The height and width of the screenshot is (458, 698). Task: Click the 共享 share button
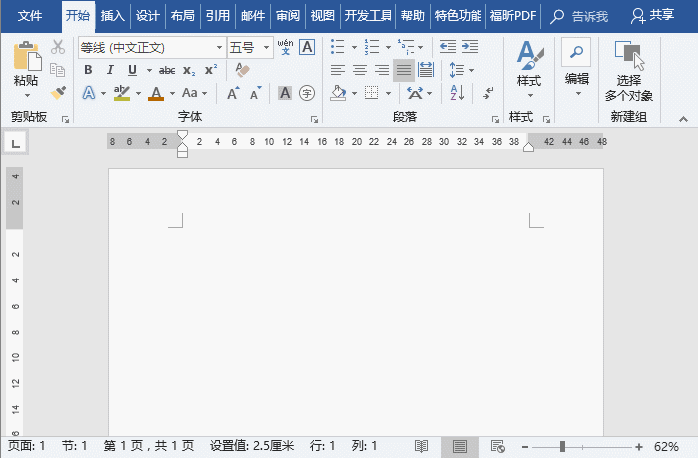pyautogui.click(x=652, y=15)
